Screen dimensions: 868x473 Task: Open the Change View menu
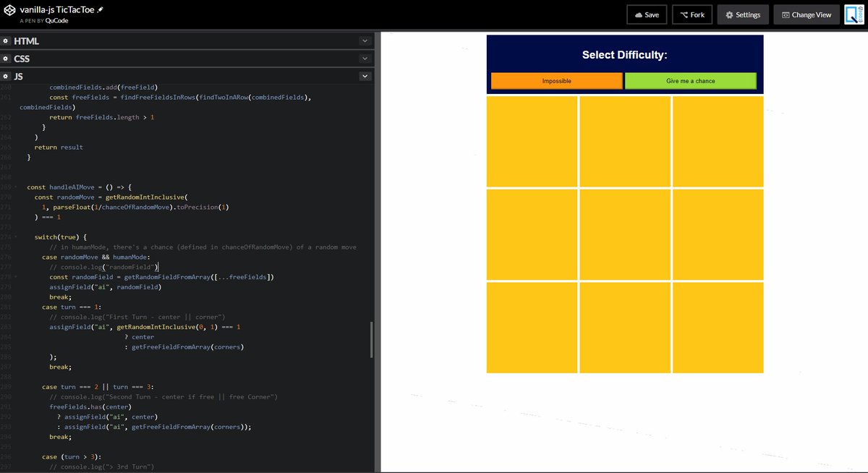pyautogui.click(x=807, y=14)
